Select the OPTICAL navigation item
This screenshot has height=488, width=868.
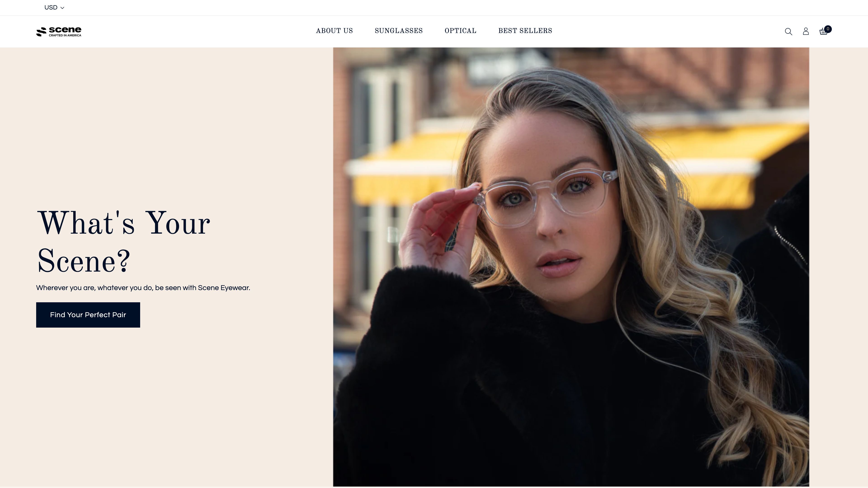pos(460,31)
